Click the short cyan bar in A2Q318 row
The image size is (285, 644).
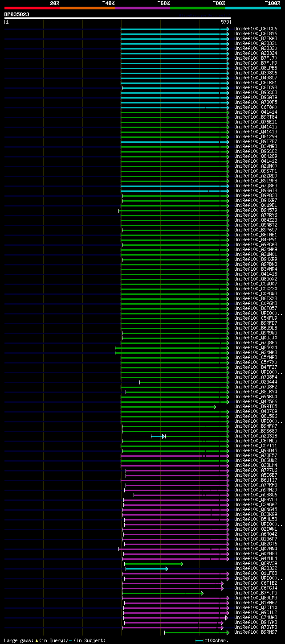pyautogui.click(x=158, y=436)
